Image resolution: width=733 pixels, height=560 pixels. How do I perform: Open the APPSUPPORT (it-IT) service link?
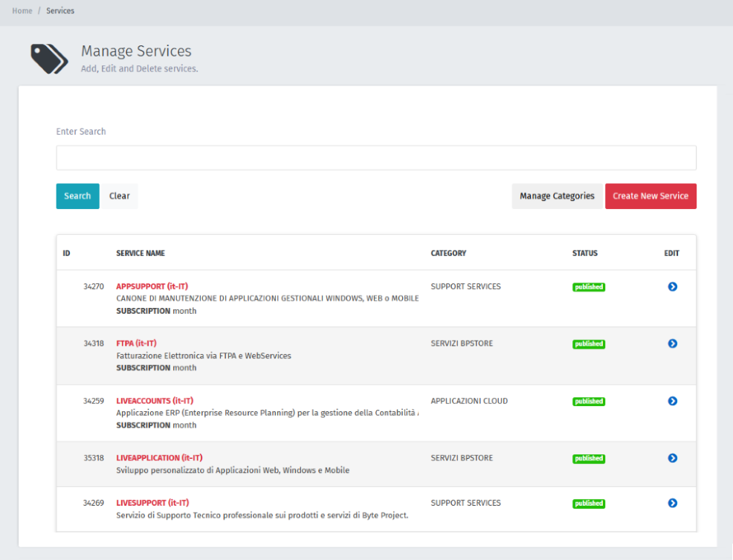tap(152, 286)
